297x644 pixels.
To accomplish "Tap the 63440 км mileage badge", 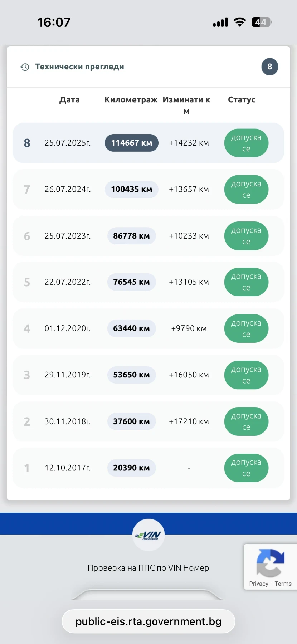I will click(x=131, y=328).
